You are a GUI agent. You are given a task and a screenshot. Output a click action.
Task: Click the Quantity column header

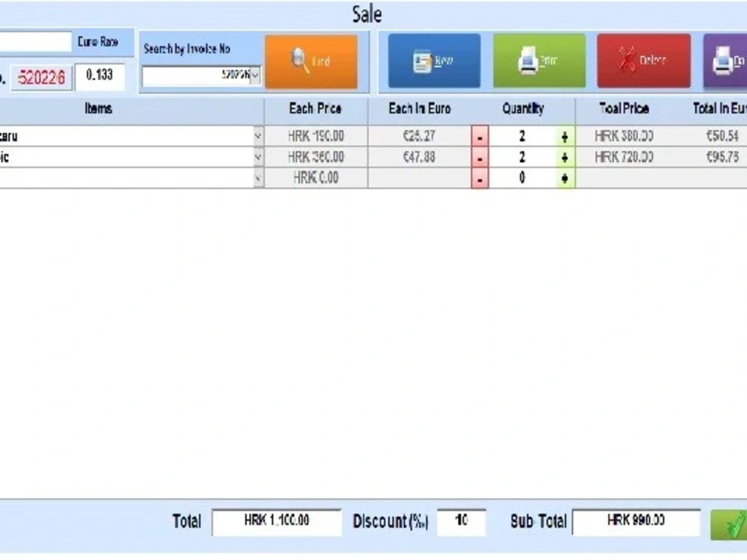coord(523,108)
